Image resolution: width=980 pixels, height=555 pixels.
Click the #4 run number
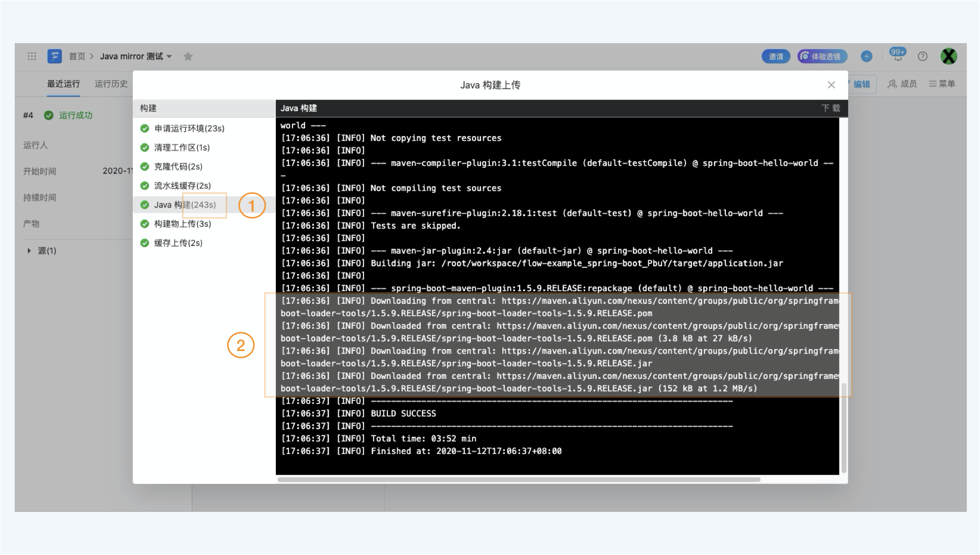[28, 115]
